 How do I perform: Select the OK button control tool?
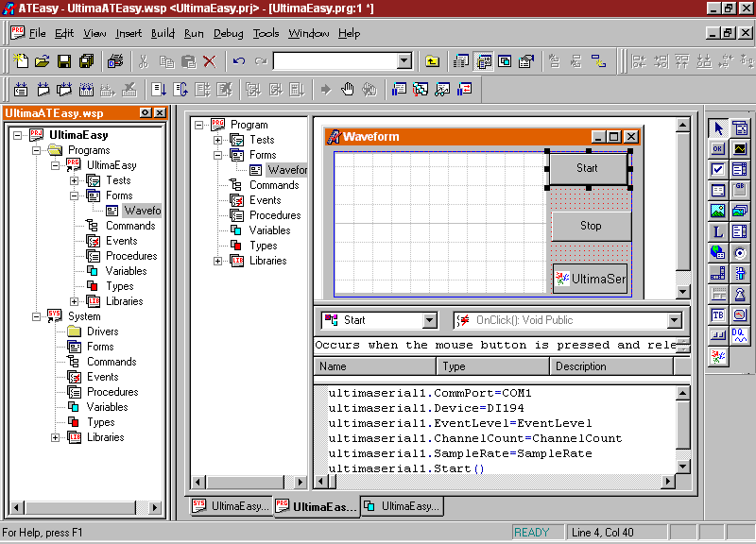718,149
